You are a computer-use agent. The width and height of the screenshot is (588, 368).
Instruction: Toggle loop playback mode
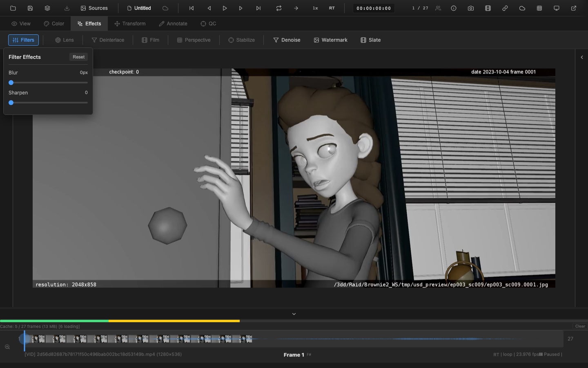[279, 8]
